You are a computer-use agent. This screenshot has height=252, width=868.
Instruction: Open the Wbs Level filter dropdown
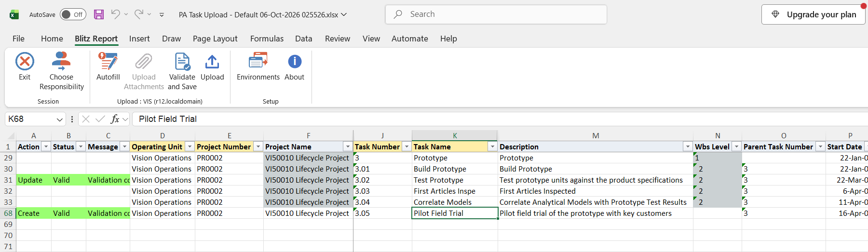[x=736, y=146]
